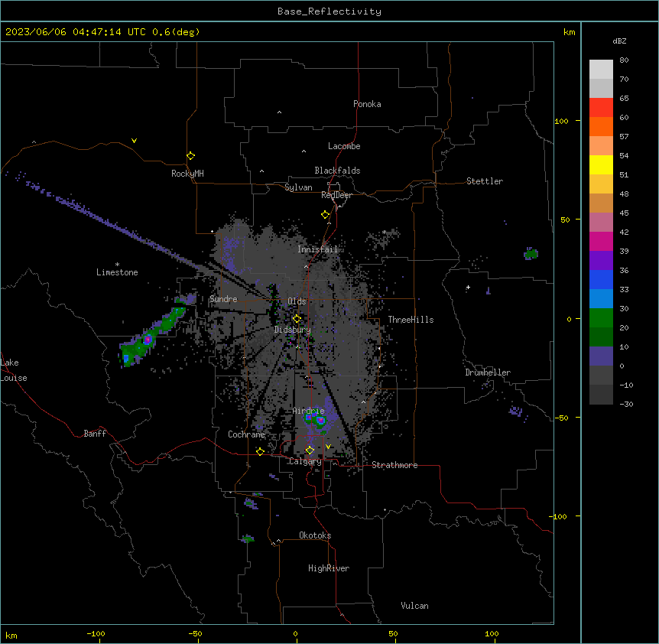Pick the red legend swatch between 65 and 60

[x=601, y=108]
